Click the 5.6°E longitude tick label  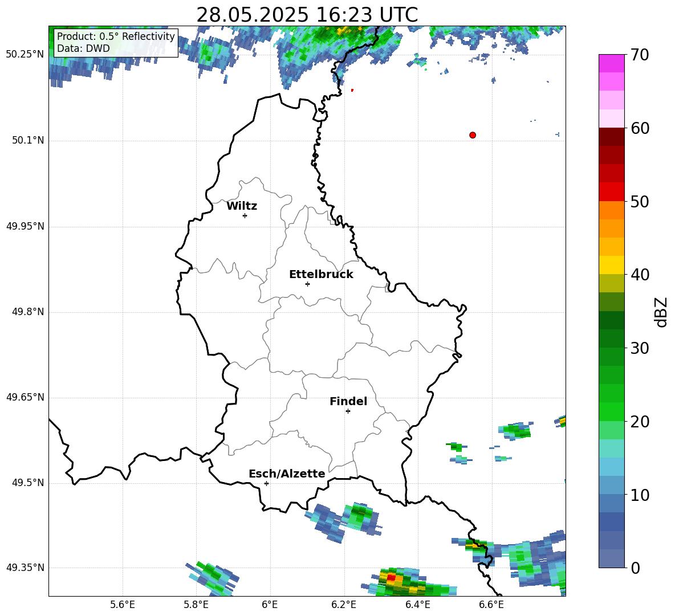pyautogui.click(x=123, y=605)
